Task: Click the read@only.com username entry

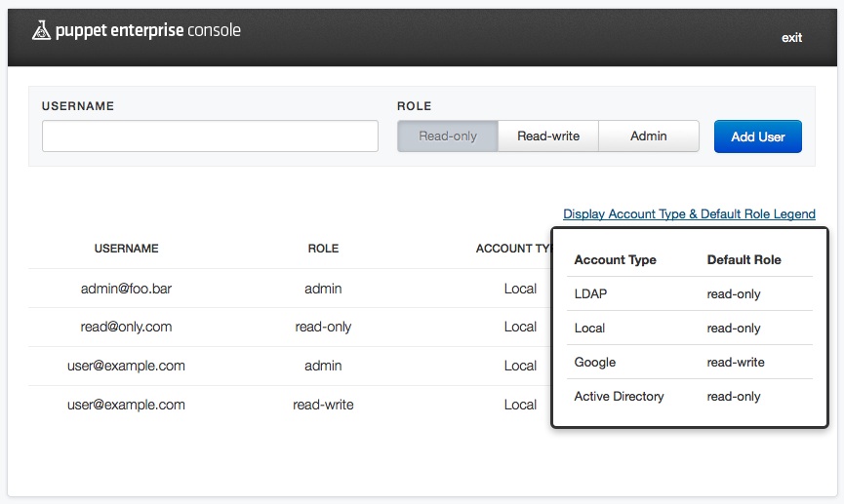Action: (x=126, y=327)
